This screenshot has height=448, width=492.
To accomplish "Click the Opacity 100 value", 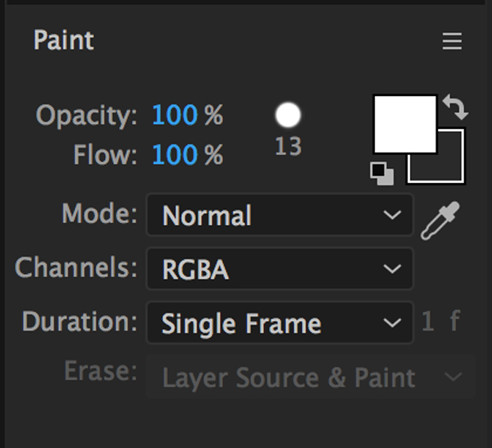I will click(175, 115).
